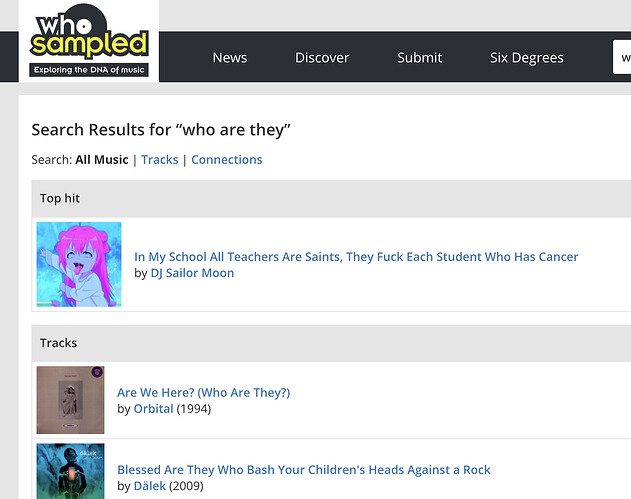Click the Top hit section header
The height and width of the screenshot is (499, 631).
[331, 199]
